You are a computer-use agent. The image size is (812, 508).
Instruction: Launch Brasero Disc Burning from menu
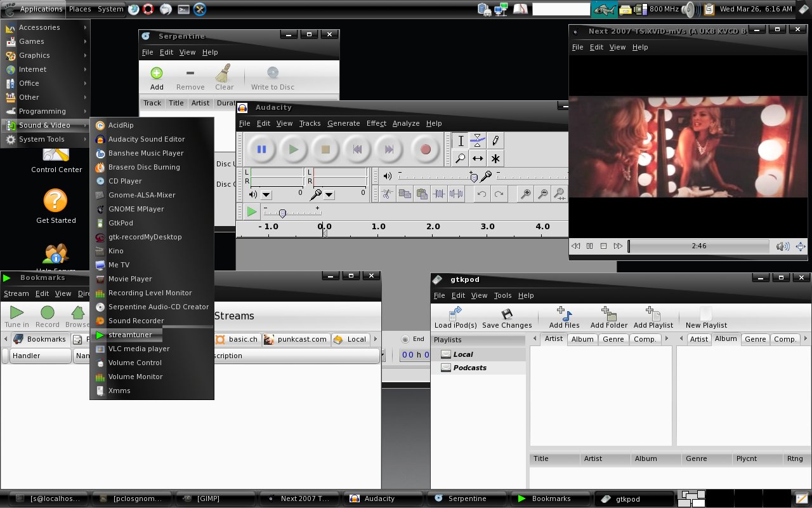point(152,167)
